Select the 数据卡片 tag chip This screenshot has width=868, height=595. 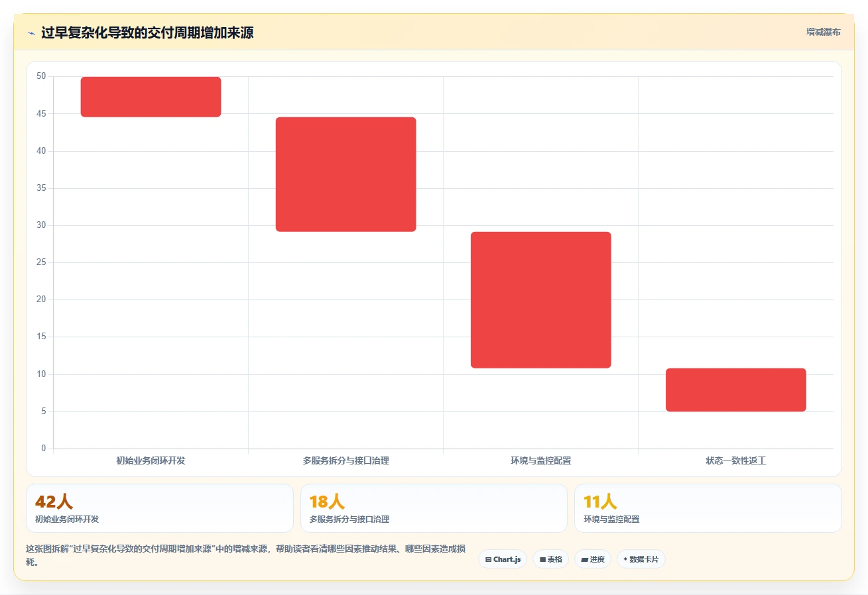(x=641, y=559)
